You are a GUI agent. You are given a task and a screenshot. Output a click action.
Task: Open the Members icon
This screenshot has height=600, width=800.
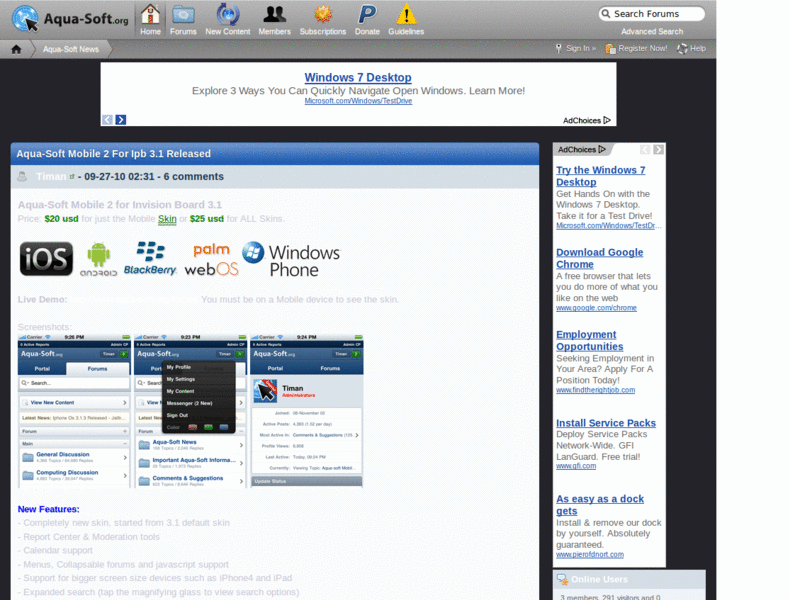274,14
